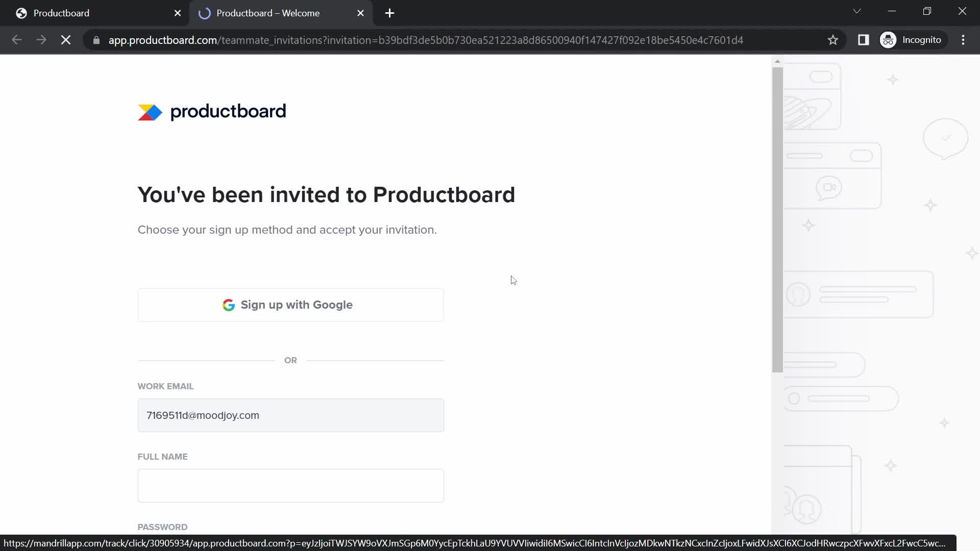Click the FULL NAME label

tap(162, 457)
